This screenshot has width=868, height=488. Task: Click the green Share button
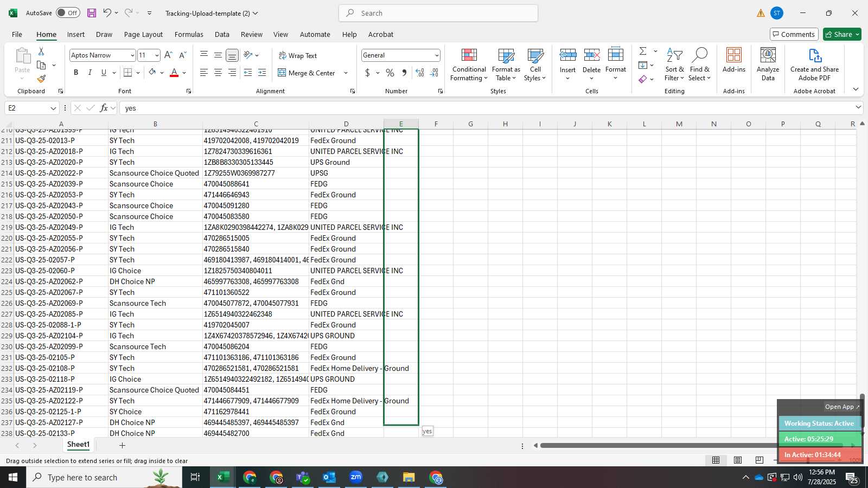tap(842, 34)
